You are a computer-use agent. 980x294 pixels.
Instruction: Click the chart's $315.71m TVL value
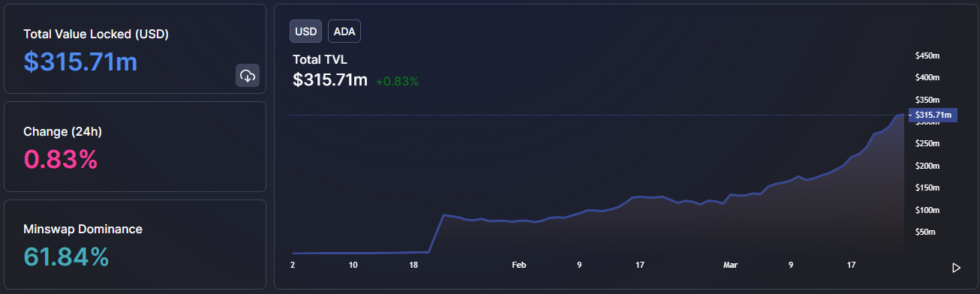click(x=330, y=79)
